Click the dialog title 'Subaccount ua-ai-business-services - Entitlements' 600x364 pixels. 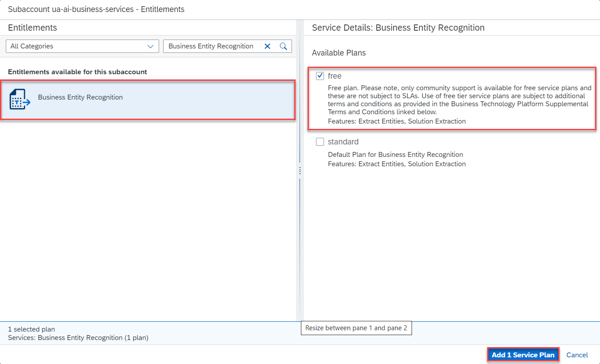click(96, 9)
